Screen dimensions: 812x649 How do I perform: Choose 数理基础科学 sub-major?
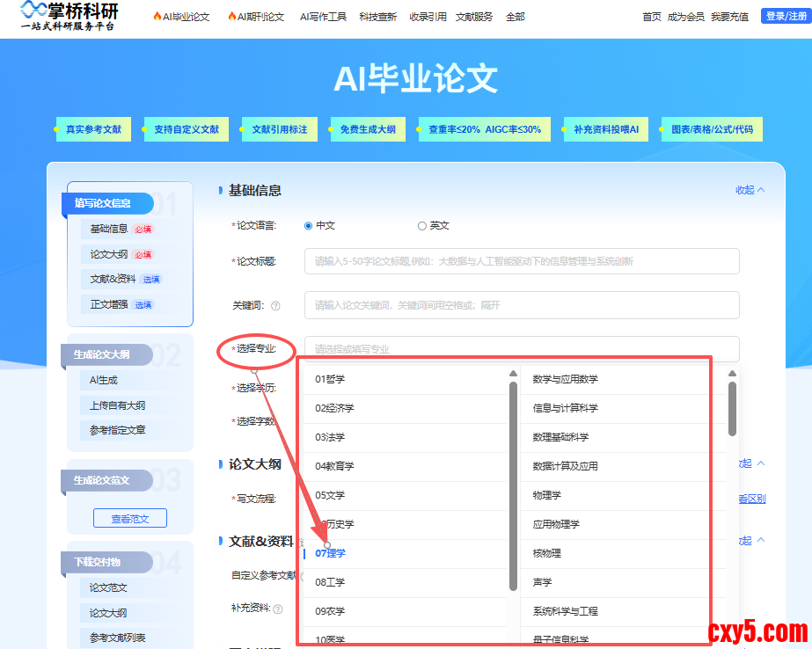[x=623, y=437]
